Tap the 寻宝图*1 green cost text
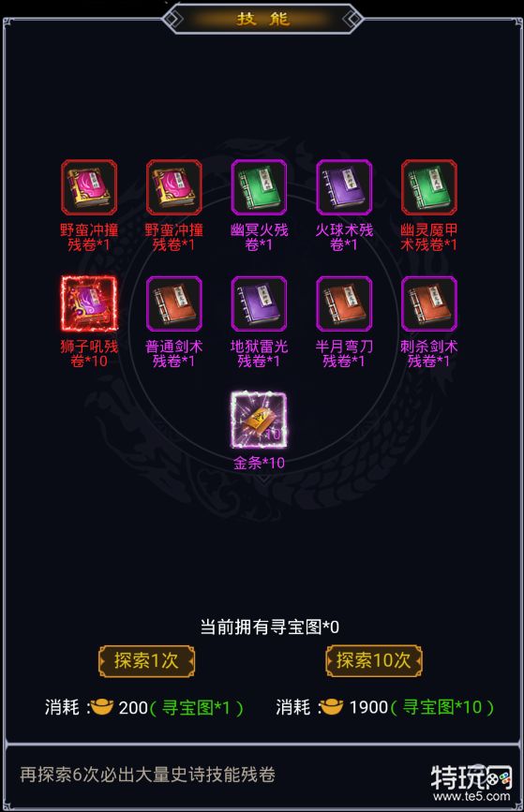Screen dimensions: 524x812 click(x=196, y=707)
